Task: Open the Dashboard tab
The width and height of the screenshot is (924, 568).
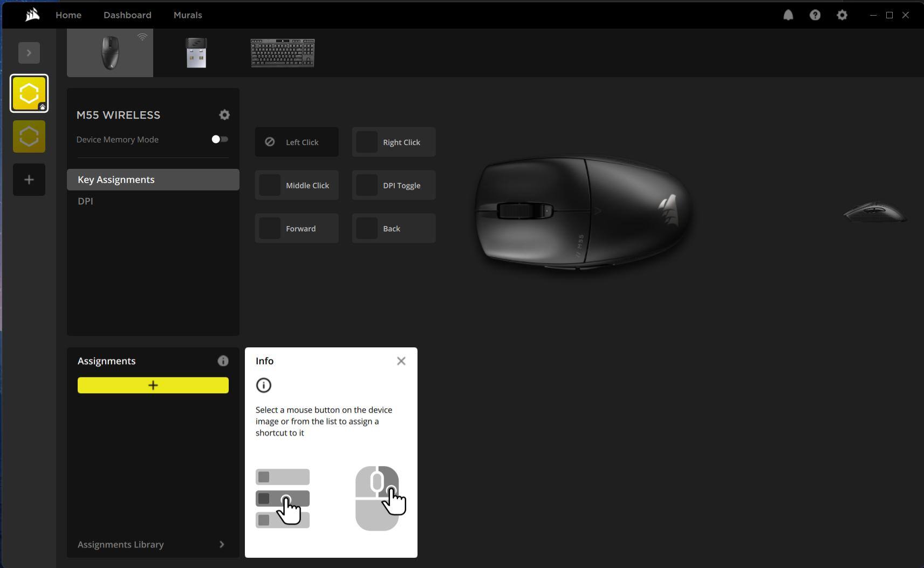Action: (x=127, y=15)
